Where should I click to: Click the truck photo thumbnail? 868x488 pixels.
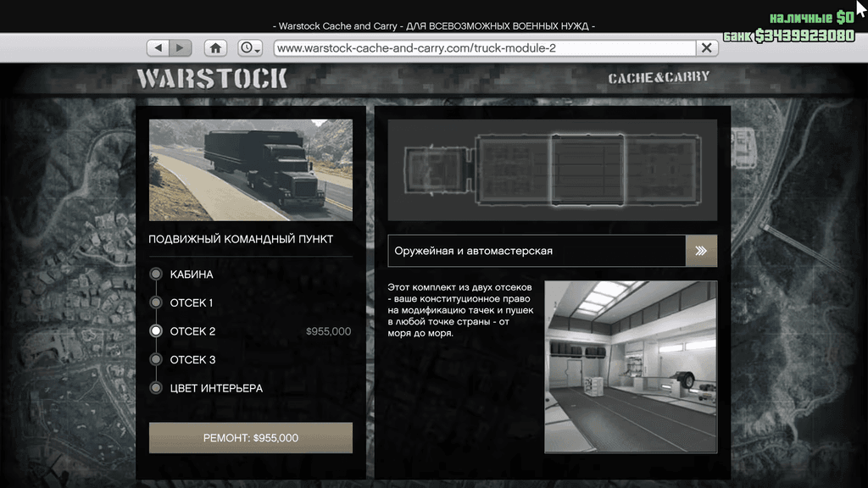pyautogui.click(x=251, y=169)
